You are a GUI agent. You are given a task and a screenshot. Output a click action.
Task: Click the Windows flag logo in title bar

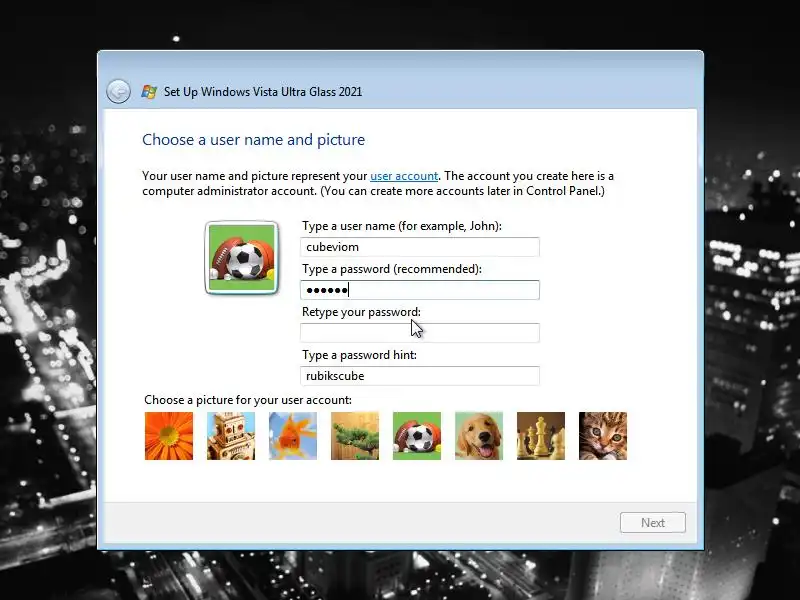pyautogui.click(x=149, y=92)
